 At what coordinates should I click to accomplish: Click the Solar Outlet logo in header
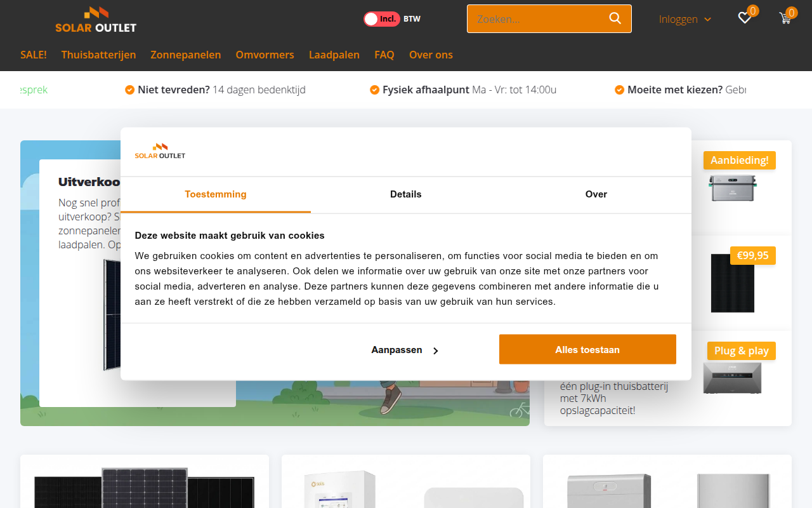coord(96,20)
